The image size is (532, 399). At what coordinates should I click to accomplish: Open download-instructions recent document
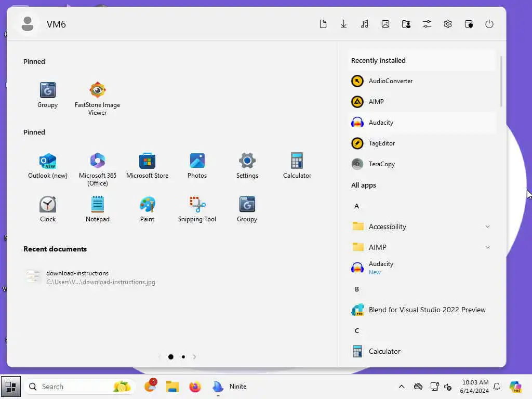click(x=91, y=277)
